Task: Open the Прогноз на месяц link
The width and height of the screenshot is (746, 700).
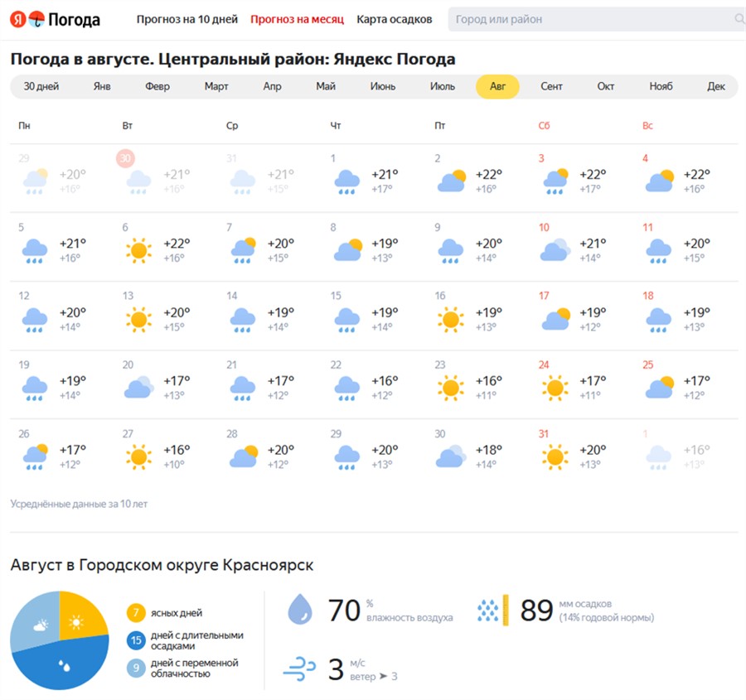Action: pyautogui.click(x=297, y=19)
